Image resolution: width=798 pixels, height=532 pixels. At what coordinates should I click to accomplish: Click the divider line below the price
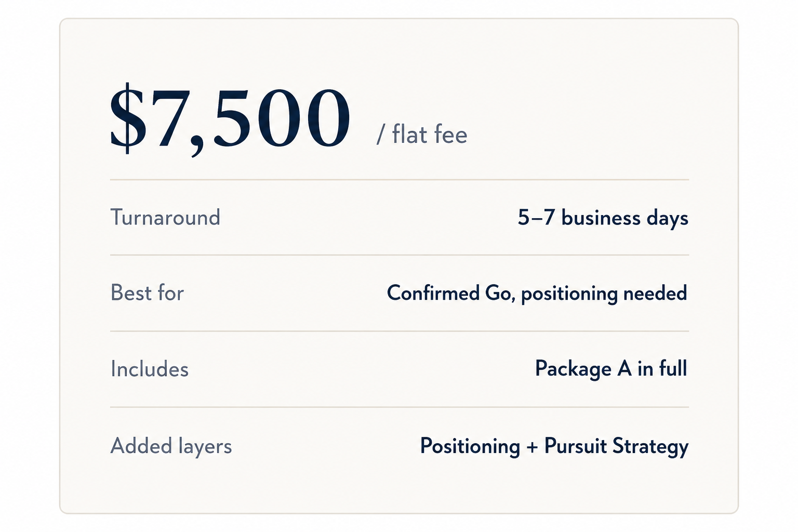pyautogui.click(x=400, y=180)
